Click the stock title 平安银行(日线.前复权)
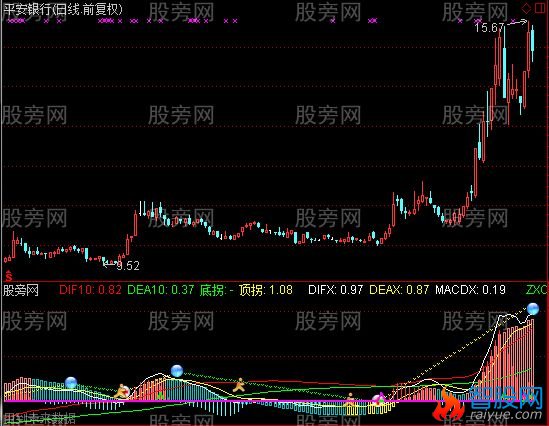The image size is (549, 426). 63,9
